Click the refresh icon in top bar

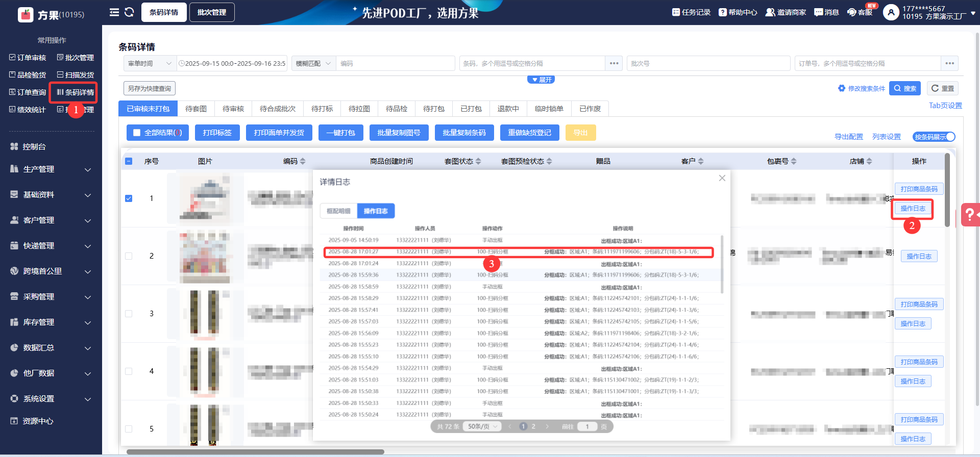click(129, 12)
